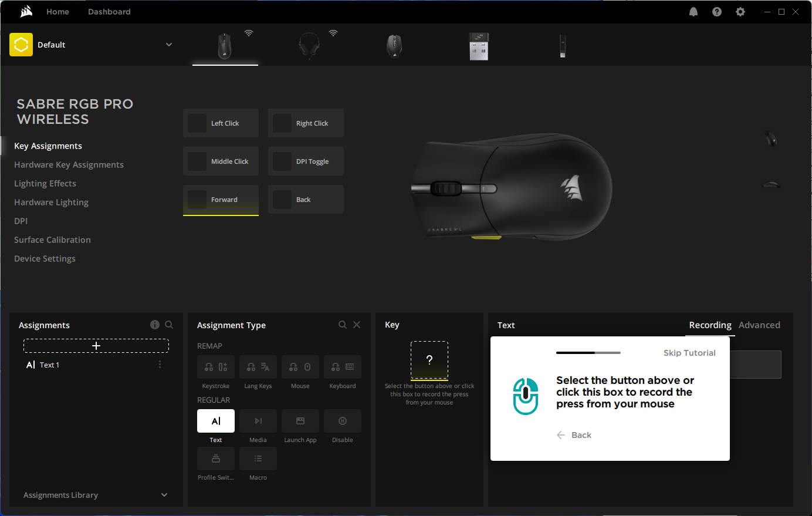Choose Profile Switch assignment type
The width and height of the screenshot is (812, 516).
[x=216, y=458]
